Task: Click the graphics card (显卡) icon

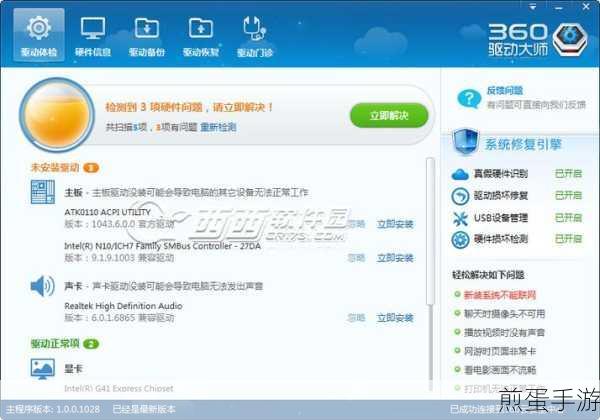Action: [x=42, y=369]
